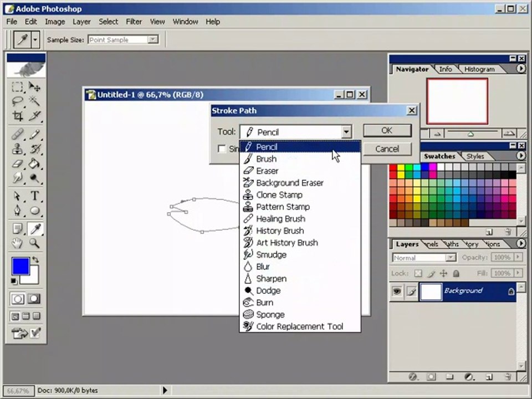This screenshot has width=532, height=399.
Task: Select the Eyedropper tool in toolbox
Action: pyautogui.click(x=34, y=229)
